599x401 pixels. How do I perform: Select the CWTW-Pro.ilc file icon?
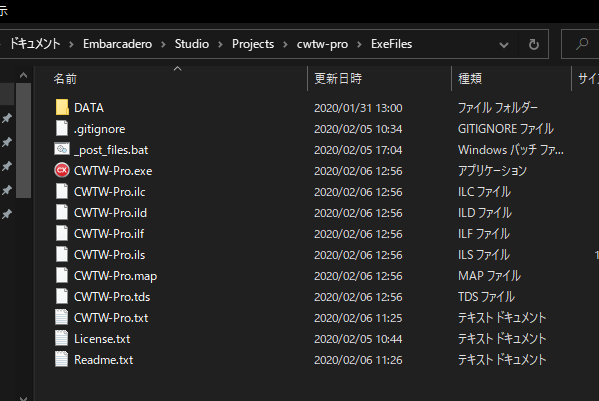62,191
